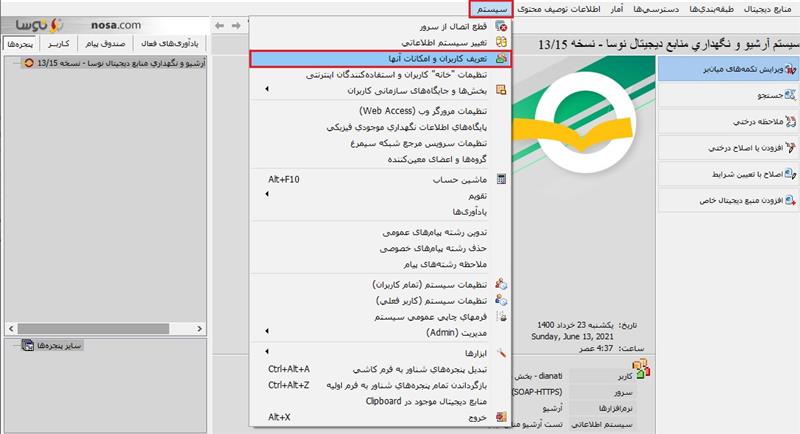This screenshot has height=434, width=800.
Task: Click the define users and permissions icon
Action: tap(501, 60)
